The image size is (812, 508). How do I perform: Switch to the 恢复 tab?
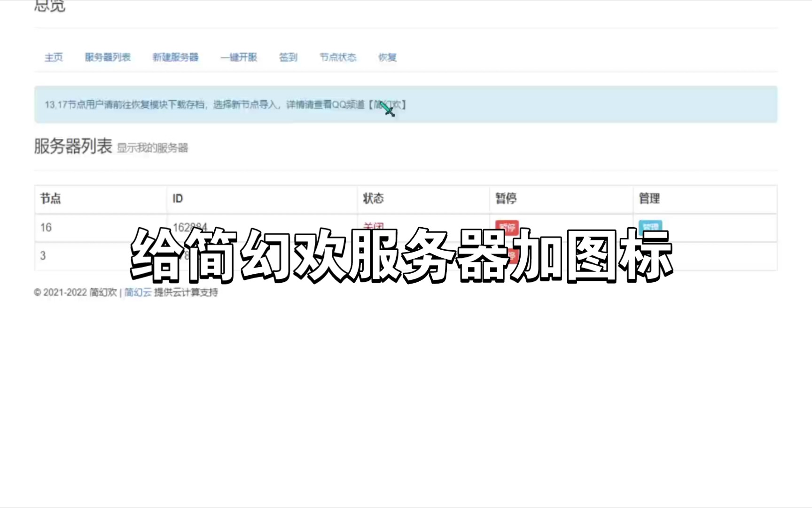point(387,57)
